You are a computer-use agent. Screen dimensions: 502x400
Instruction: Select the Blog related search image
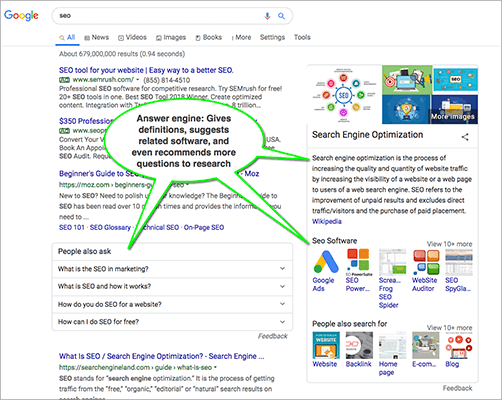[459, 345]
